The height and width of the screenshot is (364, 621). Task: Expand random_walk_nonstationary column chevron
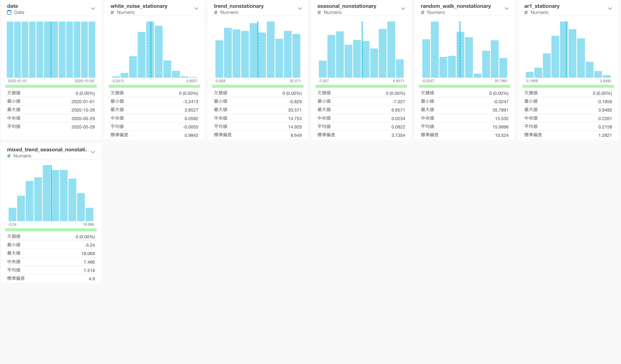point(507,9)
